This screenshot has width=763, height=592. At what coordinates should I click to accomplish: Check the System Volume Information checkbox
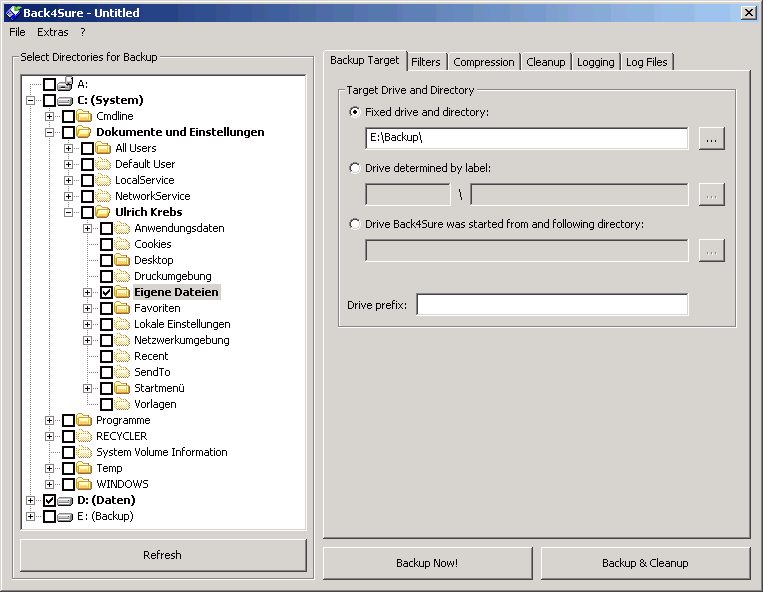69,452
